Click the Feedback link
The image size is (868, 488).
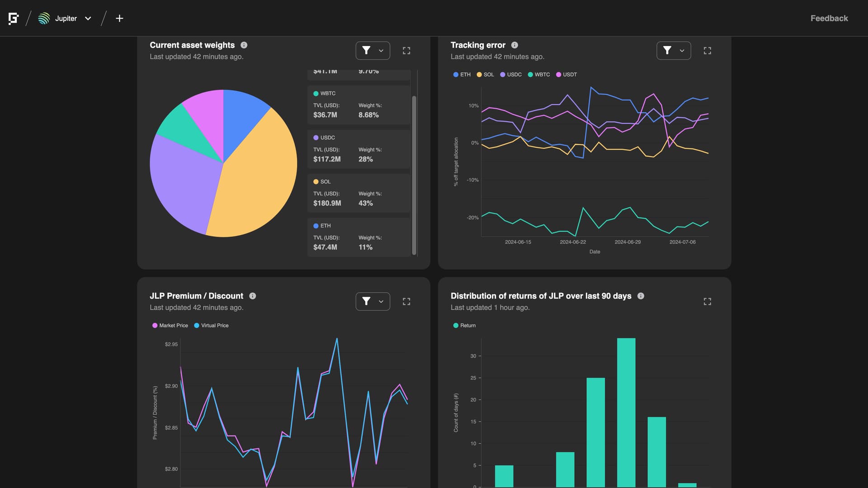coord(829,18)
